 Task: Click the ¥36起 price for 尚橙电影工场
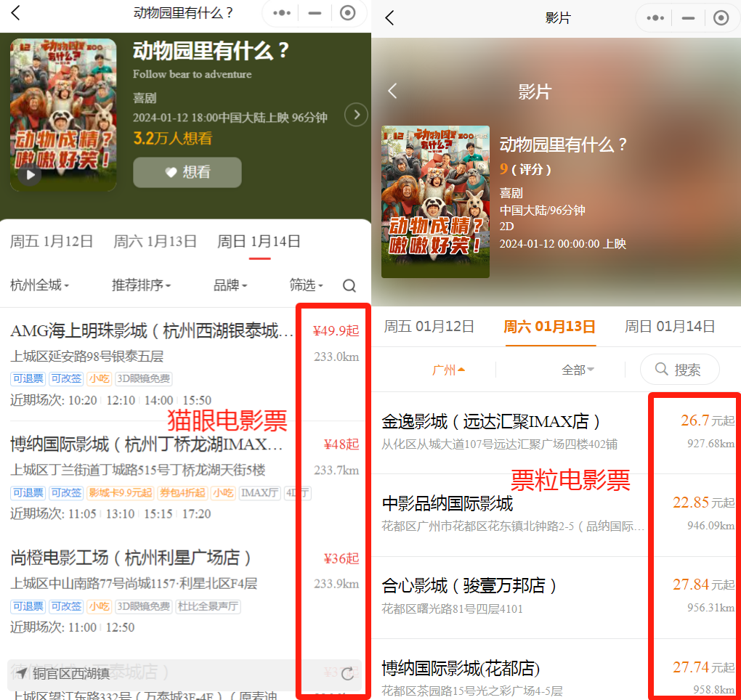point(341,559)
